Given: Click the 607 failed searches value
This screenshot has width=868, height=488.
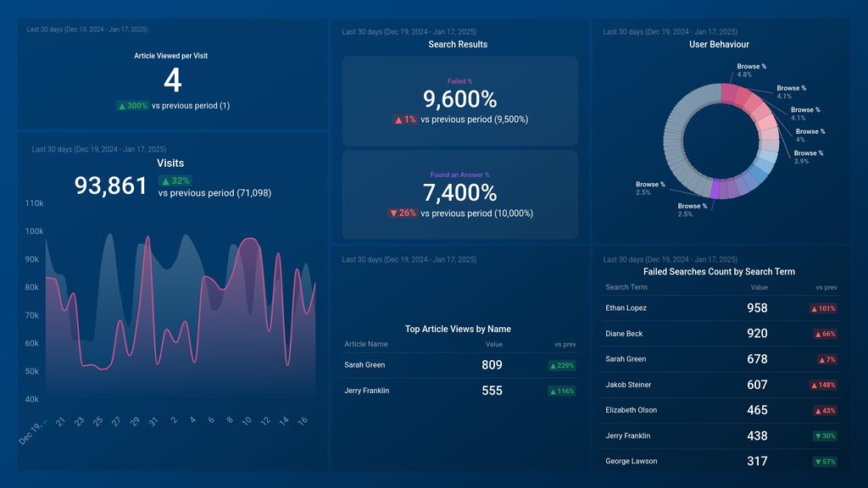Looking at the screenshot, I should [757, 385].
